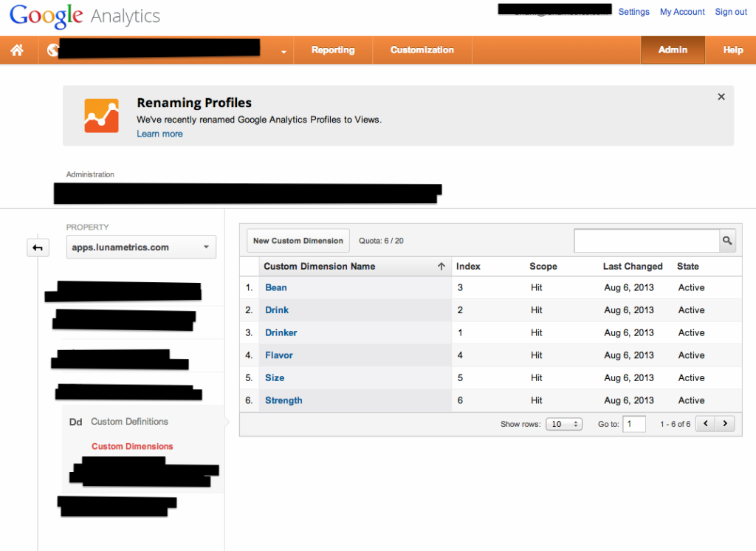The image size is (756, 551).
Task: Open the Reporting tab
Action: point(333,49)
